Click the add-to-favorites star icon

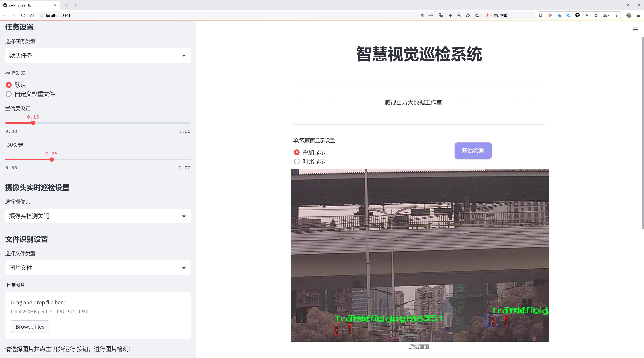477,16
